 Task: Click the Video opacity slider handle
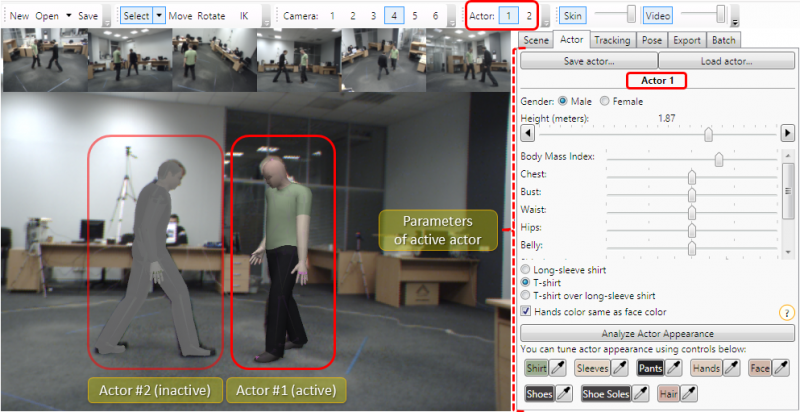click(x=720, y=14)
